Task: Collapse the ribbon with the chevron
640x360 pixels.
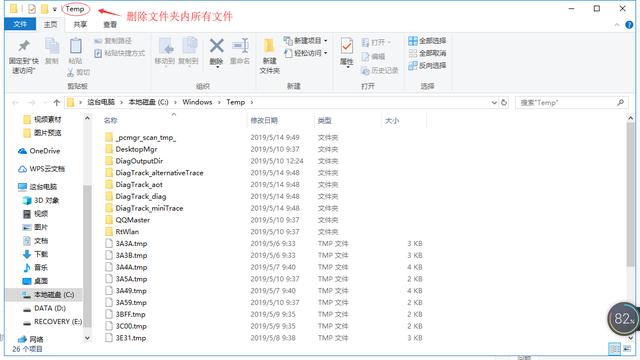Action: [616, 25]
